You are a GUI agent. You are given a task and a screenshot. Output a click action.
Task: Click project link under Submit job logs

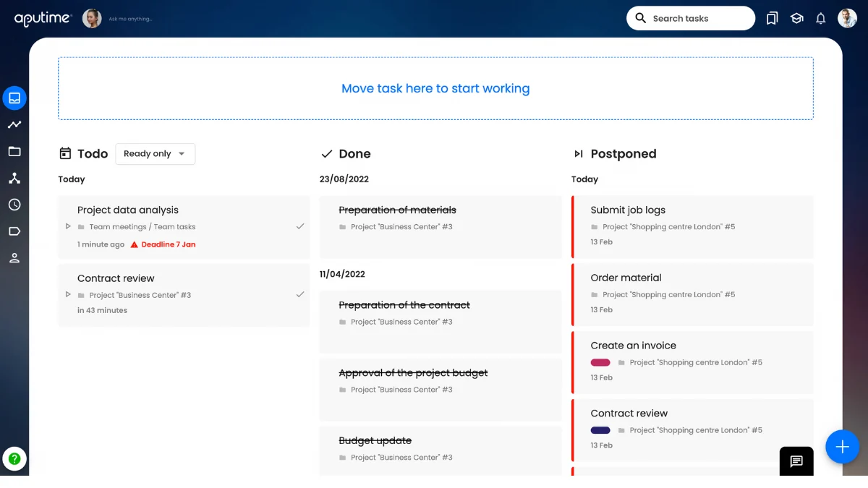(x=669, y=227)
